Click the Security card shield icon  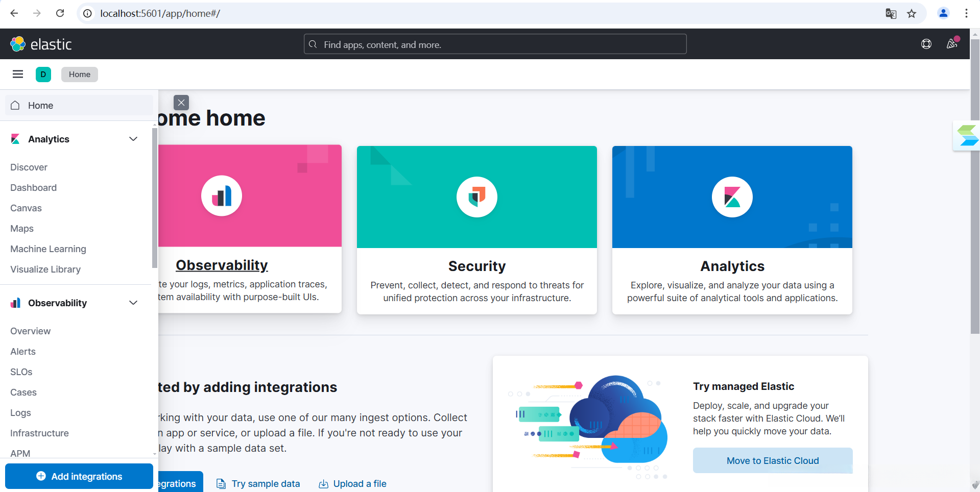[477, 197]
